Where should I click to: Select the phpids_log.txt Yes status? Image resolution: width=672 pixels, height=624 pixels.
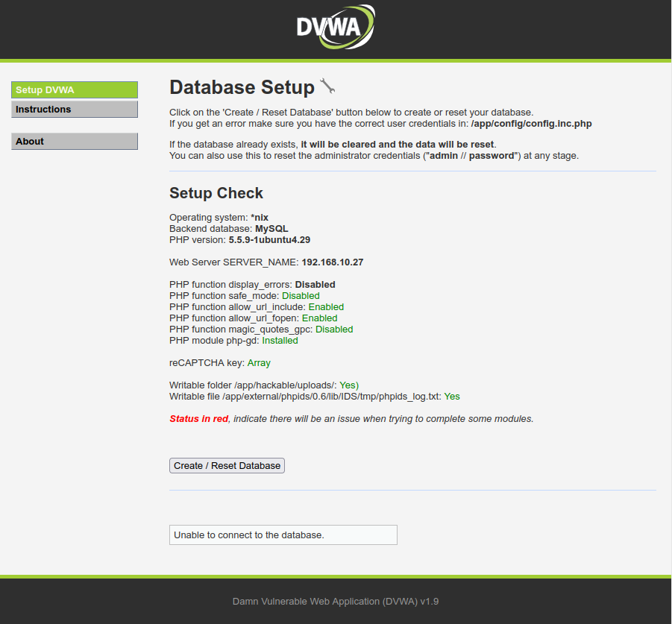452,397
